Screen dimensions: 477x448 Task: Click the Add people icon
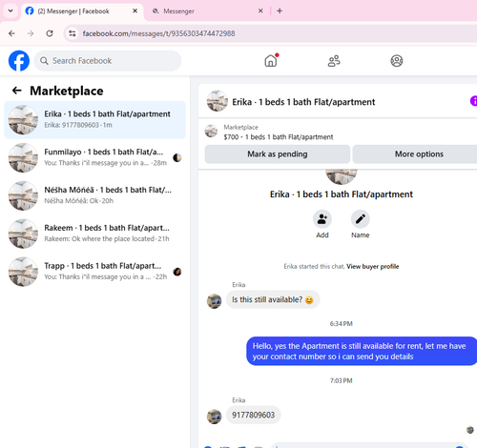click(322, 219)
